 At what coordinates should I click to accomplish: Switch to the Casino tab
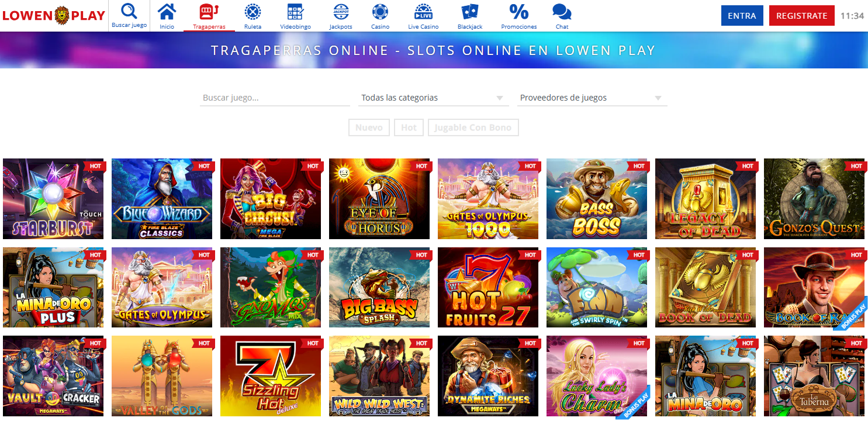380,16
